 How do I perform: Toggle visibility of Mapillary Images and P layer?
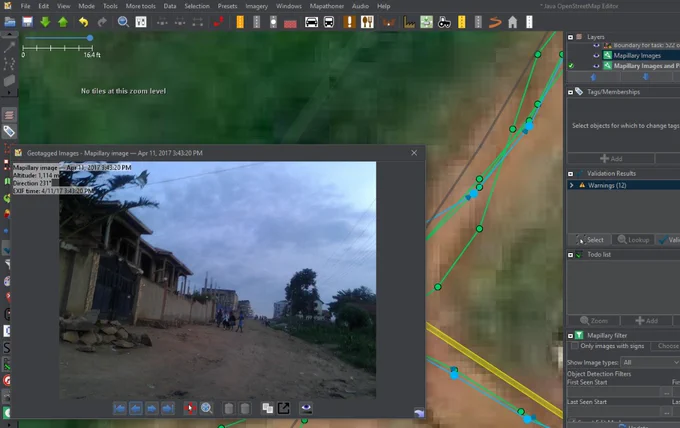click(x=596, y=66)
